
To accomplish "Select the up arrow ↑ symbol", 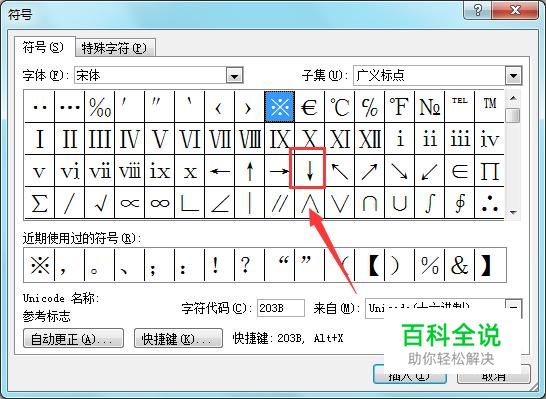I will coord(250,171).
